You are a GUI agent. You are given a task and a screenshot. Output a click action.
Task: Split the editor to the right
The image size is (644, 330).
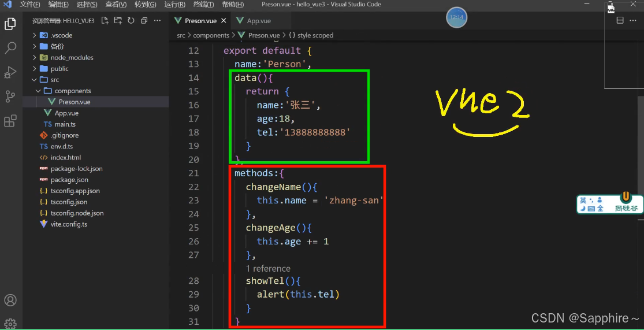[x=620, y=21]
